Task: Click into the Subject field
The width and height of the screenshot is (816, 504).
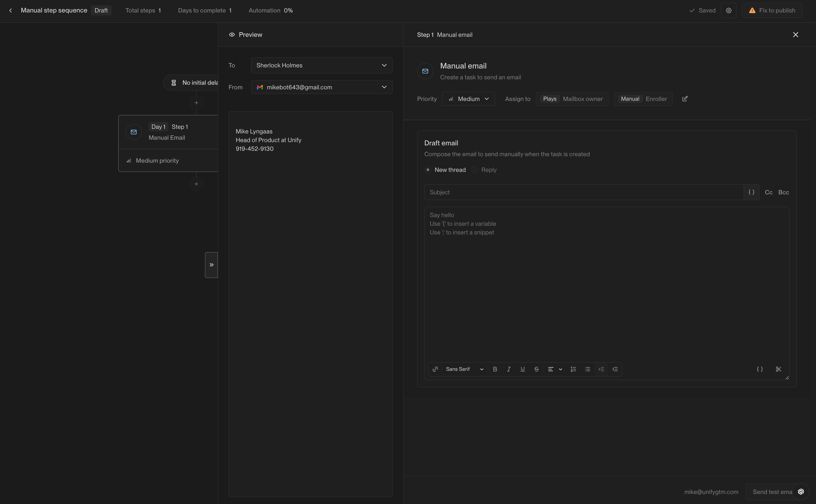Action: pos(583,192)
